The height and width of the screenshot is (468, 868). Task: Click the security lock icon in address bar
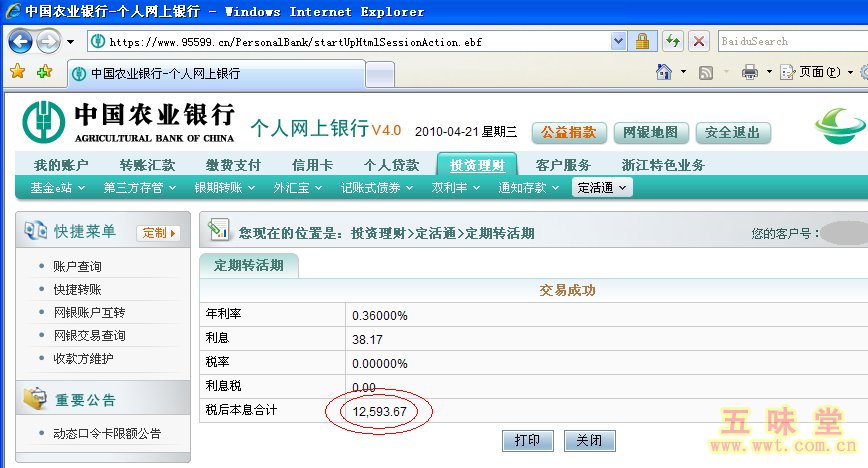643,41
